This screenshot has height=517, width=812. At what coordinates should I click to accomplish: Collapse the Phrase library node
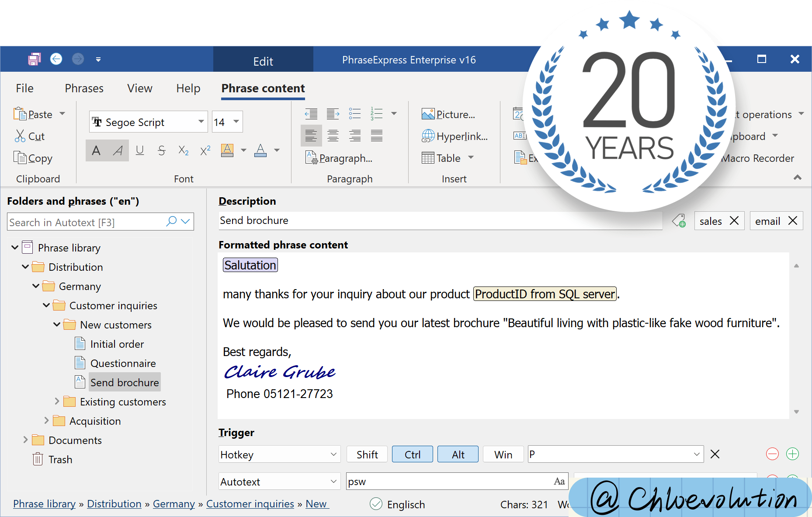pos(15,248)
